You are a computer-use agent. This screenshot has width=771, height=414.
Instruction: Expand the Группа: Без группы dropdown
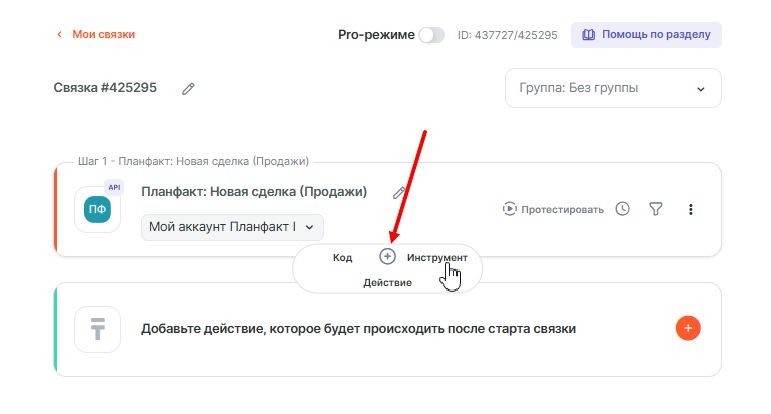[x=613, y=88]
